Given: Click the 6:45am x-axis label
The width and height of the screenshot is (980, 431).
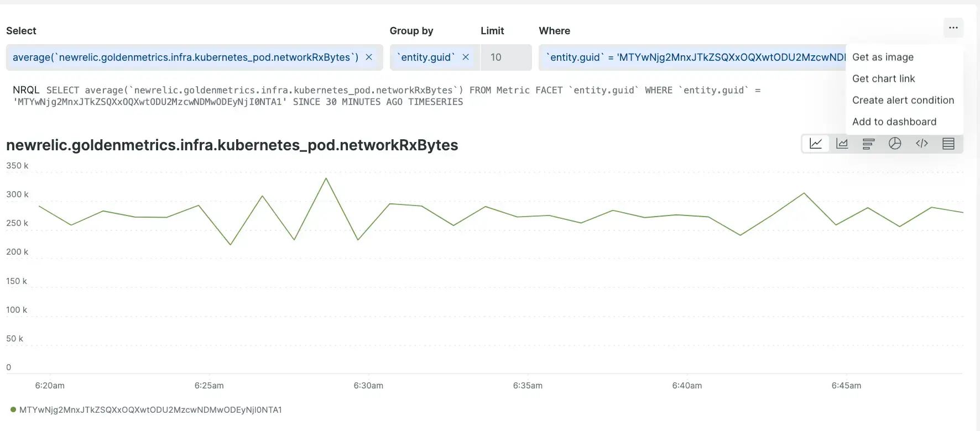Looking at the screenshot, I should [846, 386].
